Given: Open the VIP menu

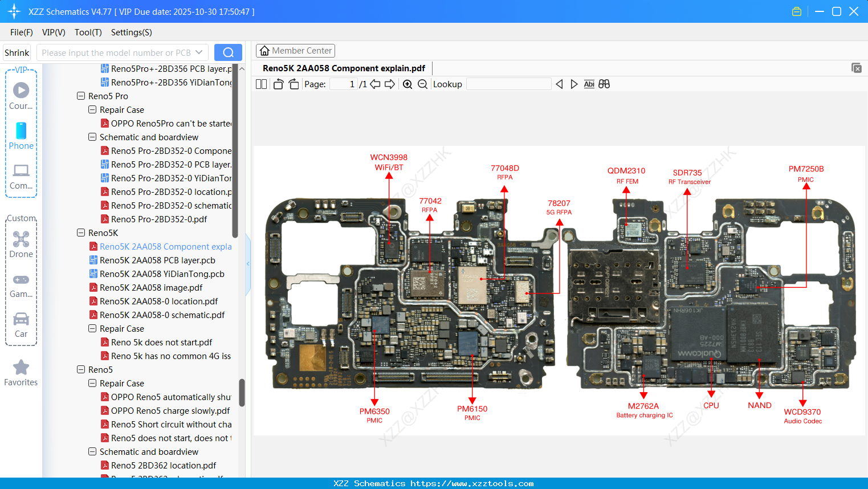Looking at the screenshot, I should 53,32.
